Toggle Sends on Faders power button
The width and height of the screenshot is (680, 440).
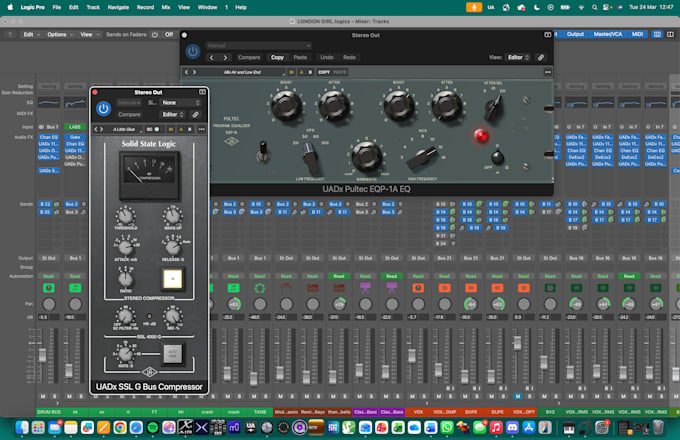pyautogui.click(x=155, y=35)
